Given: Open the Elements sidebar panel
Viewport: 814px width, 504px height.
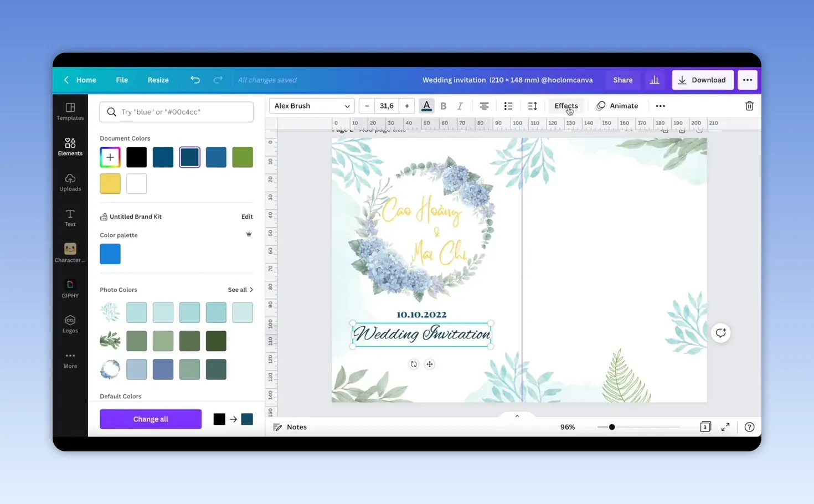Looking at the screenshot, I should point(70,147).
